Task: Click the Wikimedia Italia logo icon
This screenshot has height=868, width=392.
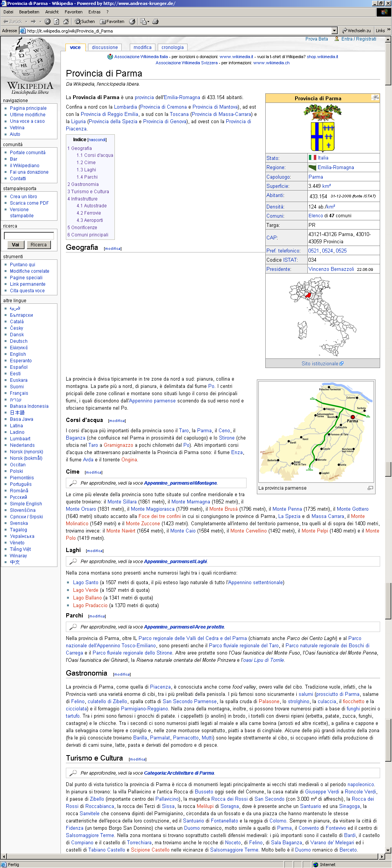Action: tap(110, 57)
